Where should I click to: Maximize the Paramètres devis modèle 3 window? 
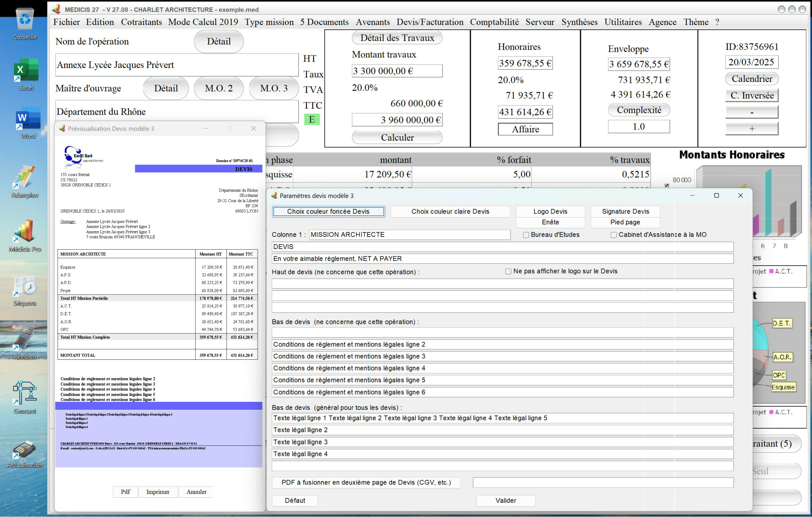(x=717, y=196)
